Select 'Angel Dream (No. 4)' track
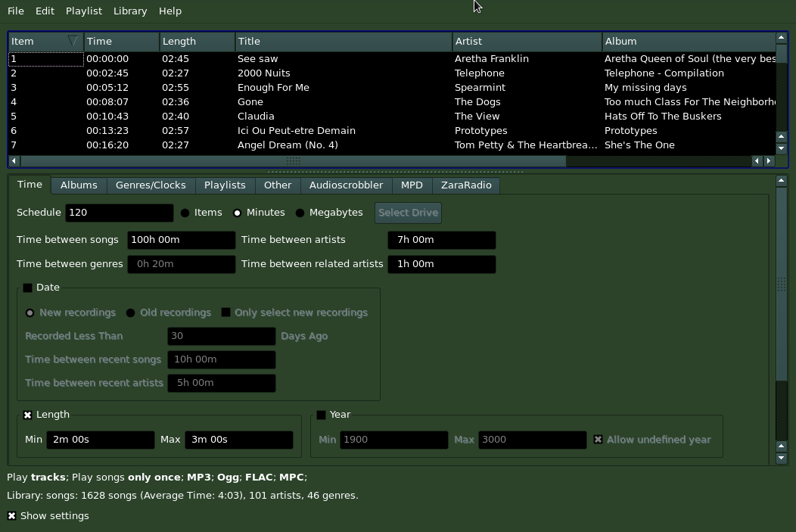The height and width of the screenshot is (532, 796). pos(392,145)
